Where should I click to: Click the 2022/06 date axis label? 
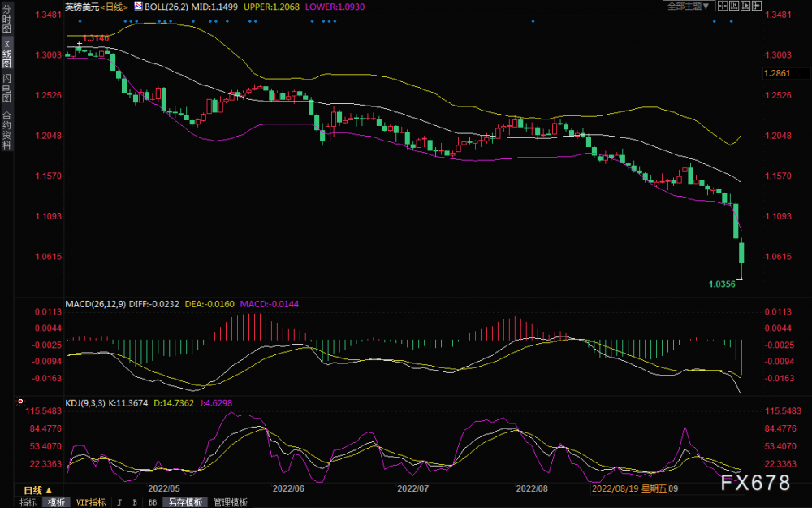pyautogui.click(x=288, y=488)
